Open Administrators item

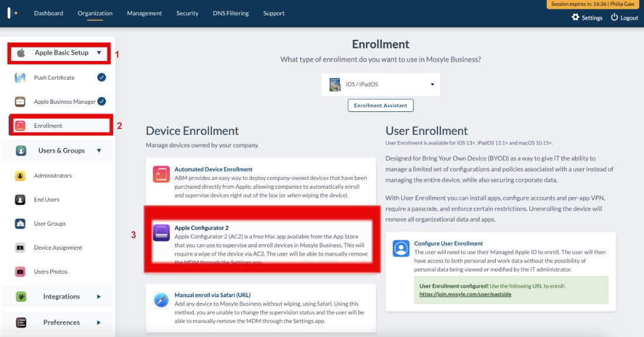click(53, 175)
